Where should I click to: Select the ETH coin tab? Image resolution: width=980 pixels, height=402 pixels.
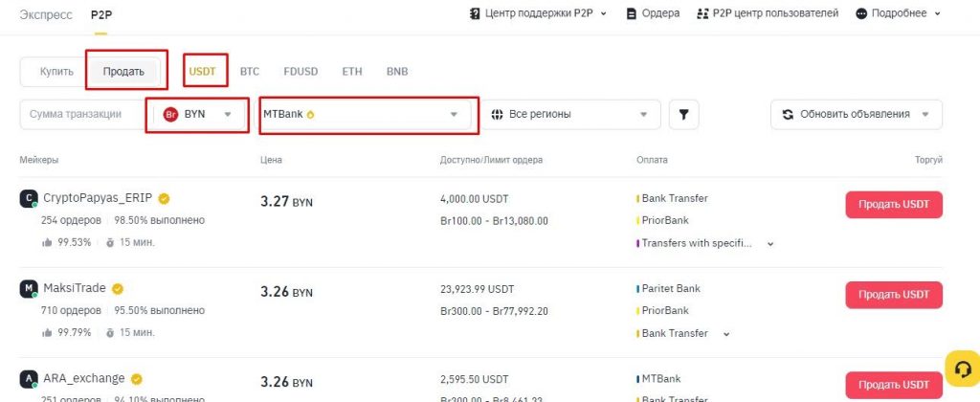[x=352, y=71]
